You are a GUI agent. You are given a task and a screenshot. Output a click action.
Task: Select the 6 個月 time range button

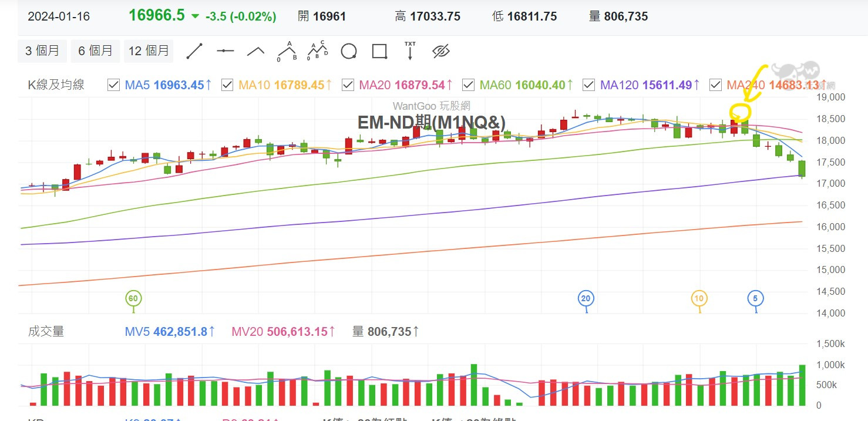click(x=96, y=51)
